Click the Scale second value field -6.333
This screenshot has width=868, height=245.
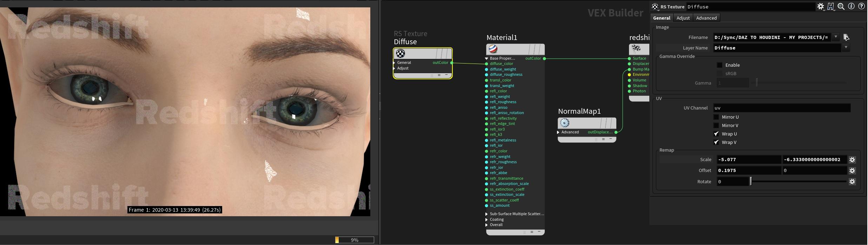814,160
